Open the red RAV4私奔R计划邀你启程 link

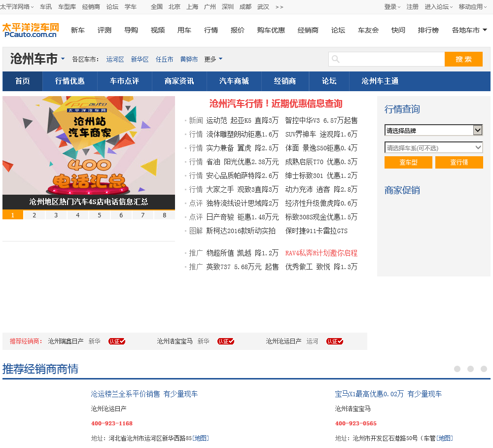click(x=321, y=253)
